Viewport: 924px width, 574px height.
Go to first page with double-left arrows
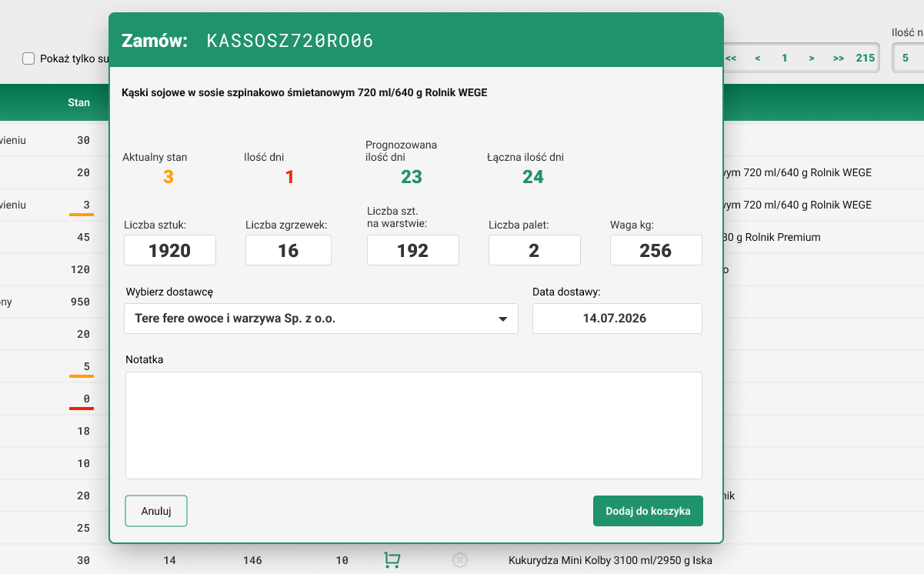click(731, 58)
